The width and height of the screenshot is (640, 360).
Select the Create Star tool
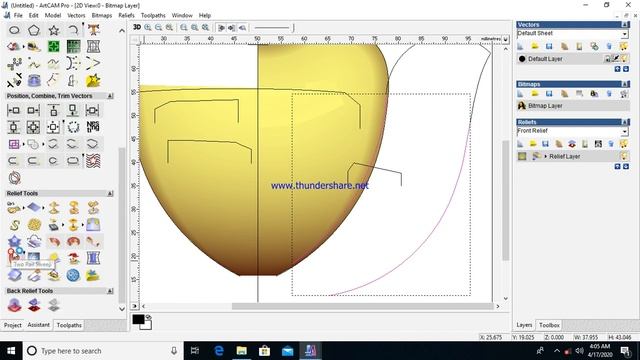53,30
